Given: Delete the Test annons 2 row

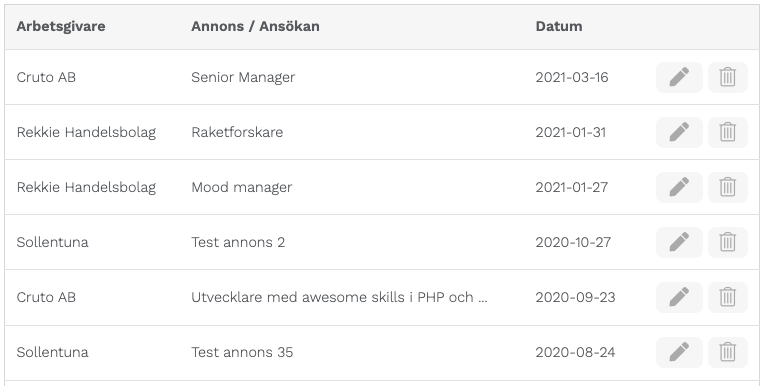Looking at the screenshot, I should tap(727, 242).
